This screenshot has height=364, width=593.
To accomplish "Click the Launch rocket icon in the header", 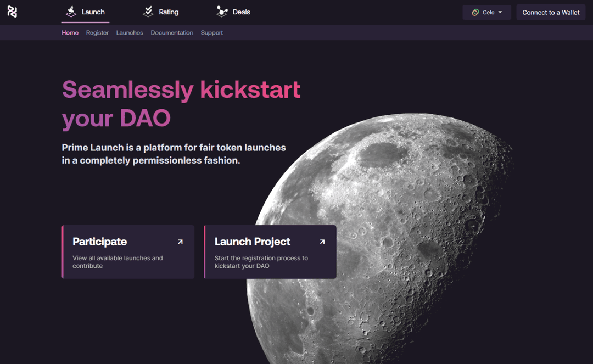I will 71,12.
